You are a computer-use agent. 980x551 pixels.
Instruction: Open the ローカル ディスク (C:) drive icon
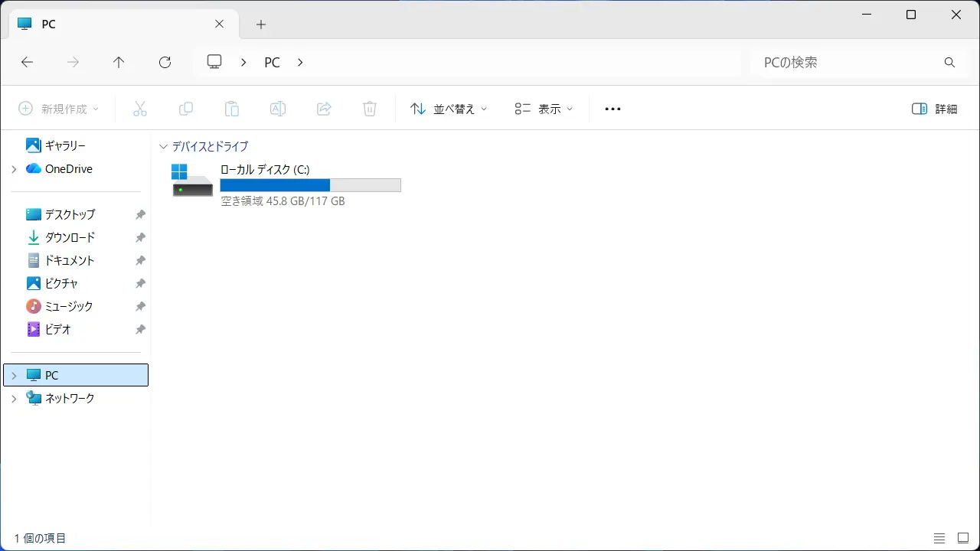click(x=192, y=181)
